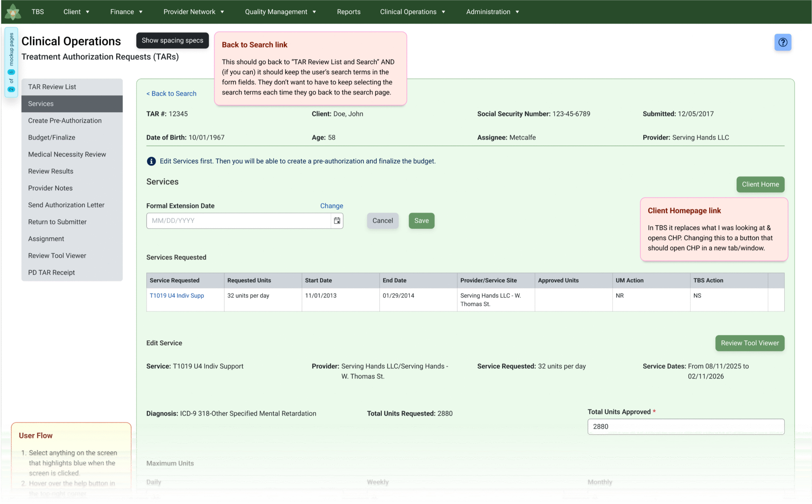Click the Total Units Approved field
This screenshot has width=812, height=504.
pyautogui.click(x=686, y=427)
